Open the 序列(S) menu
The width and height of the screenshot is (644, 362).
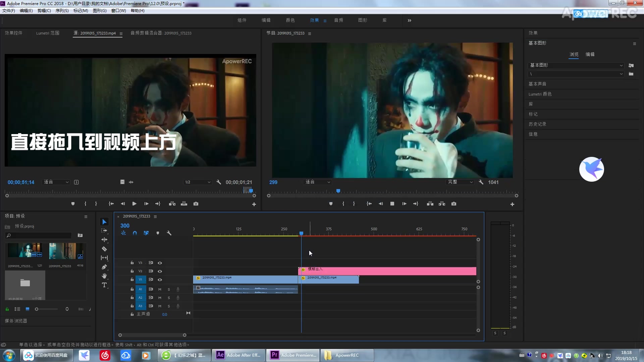62,11
